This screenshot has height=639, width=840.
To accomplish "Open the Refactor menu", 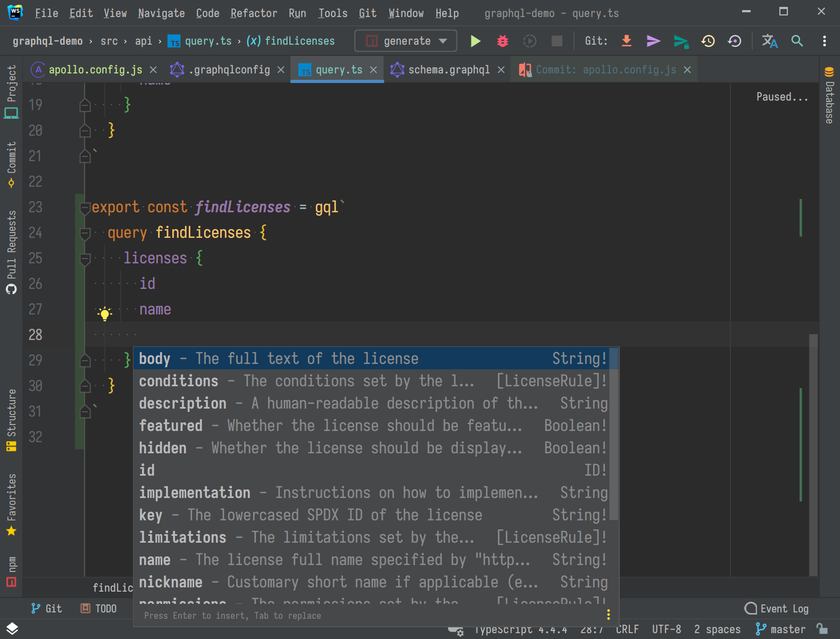I will pyautogui.click(x=254, y=13).
